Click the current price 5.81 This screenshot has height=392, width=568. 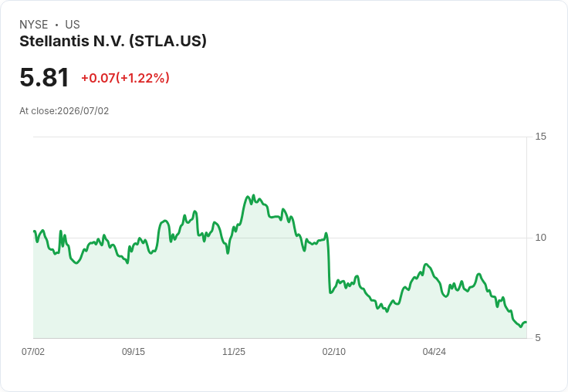pyautogui.click(x=44, y=77)
